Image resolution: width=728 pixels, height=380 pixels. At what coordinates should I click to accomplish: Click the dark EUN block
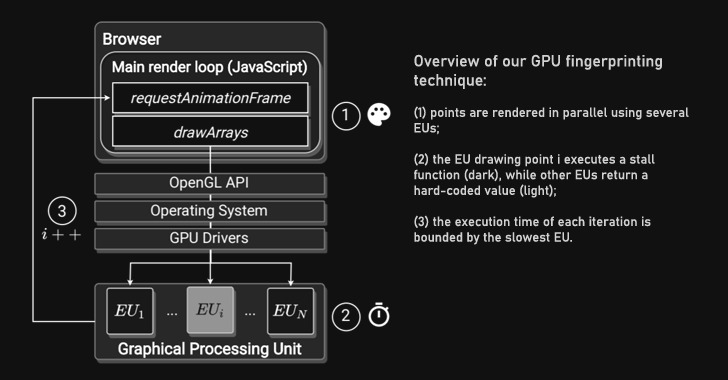tap(290, 311)
